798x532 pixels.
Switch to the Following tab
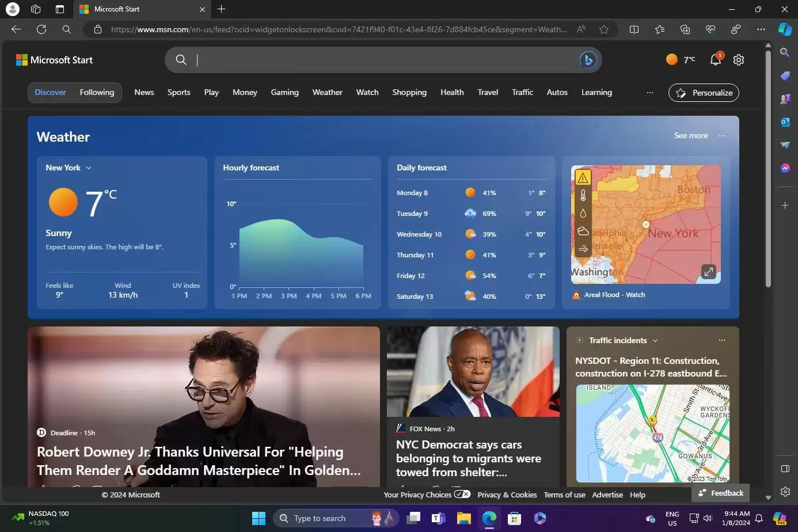97,92
